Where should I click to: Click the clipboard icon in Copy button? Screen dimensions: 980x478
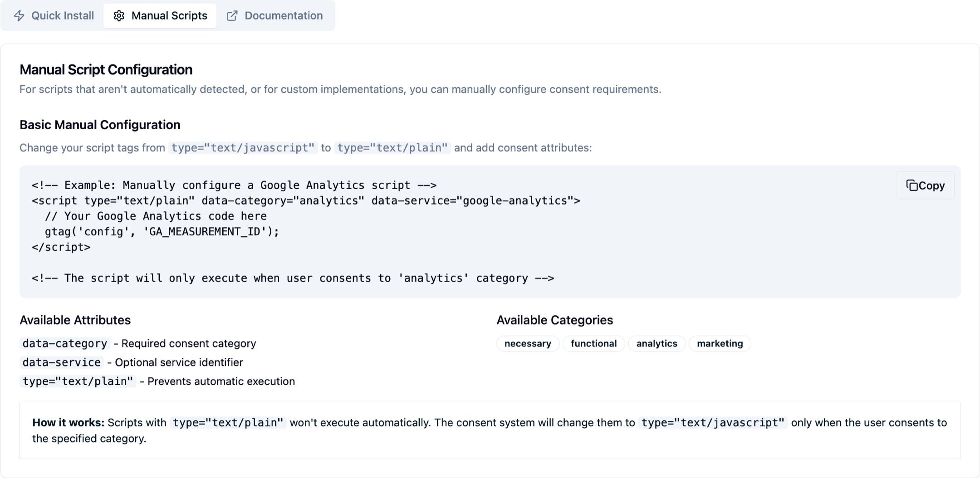(912, 185)
